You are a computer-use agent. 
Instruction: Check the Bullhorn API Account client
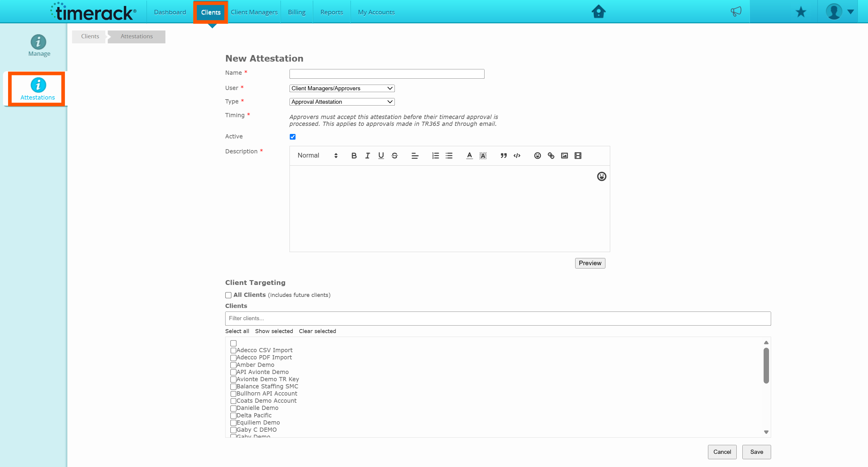tap(233, 394)
